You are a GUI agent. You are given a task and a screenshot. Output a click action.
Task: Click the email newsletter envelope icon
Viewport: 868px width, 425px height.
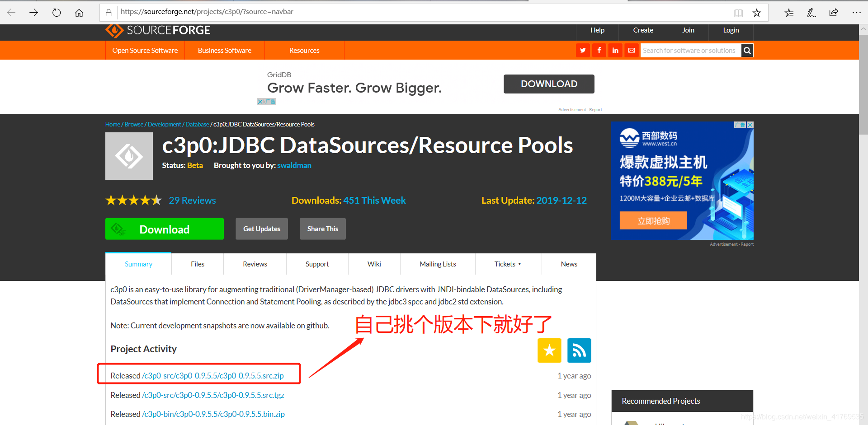tap(632, 51)
